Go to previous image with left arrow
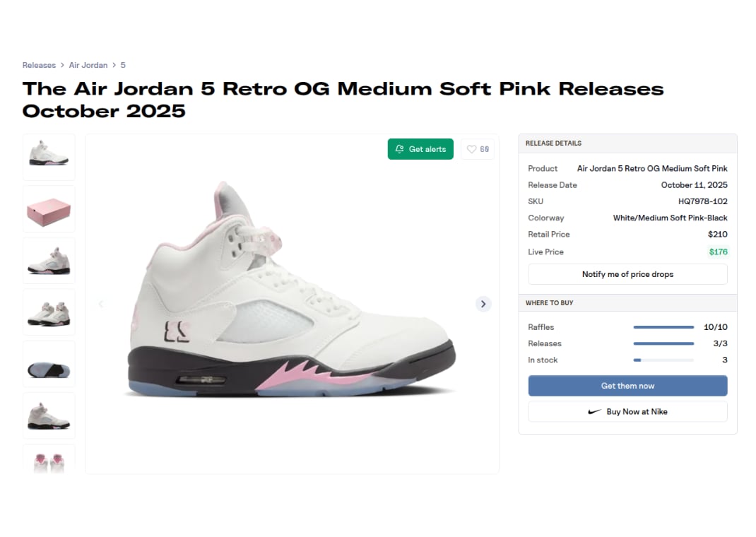 [100, 304]
